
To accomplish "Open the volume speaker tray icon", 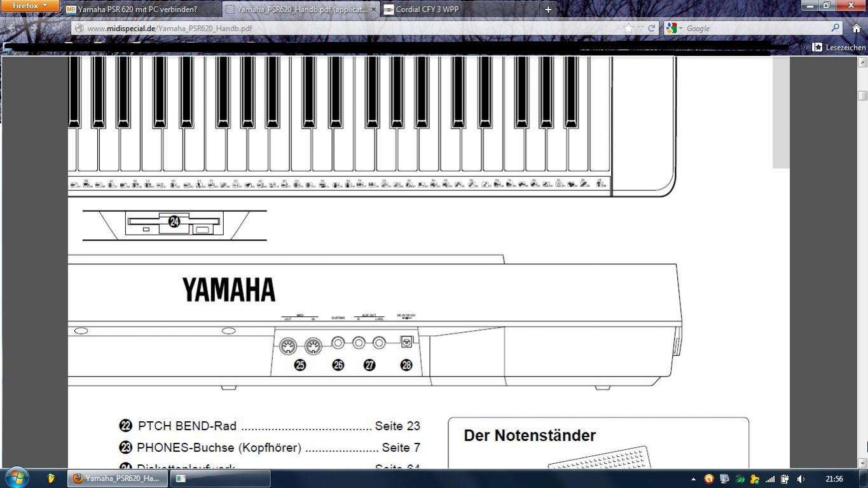I will click(x=801, y=479).
